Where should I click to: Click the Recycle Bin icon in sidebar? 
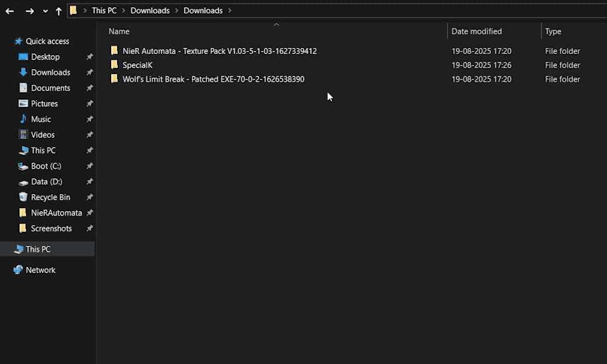pos(23,197)
